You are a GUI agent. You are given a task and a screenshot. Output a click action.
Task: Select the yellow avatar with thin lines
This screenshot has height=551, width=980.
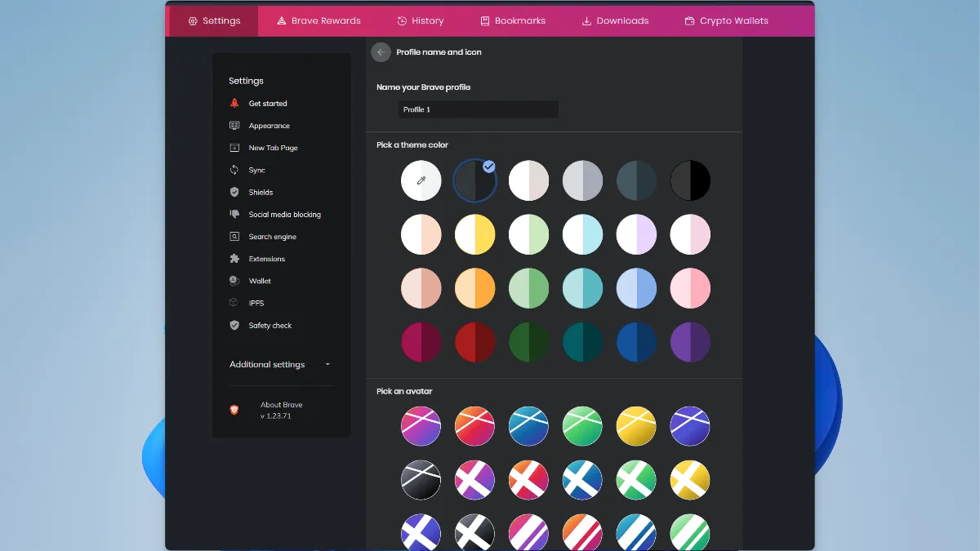click(x=637, y=426)
